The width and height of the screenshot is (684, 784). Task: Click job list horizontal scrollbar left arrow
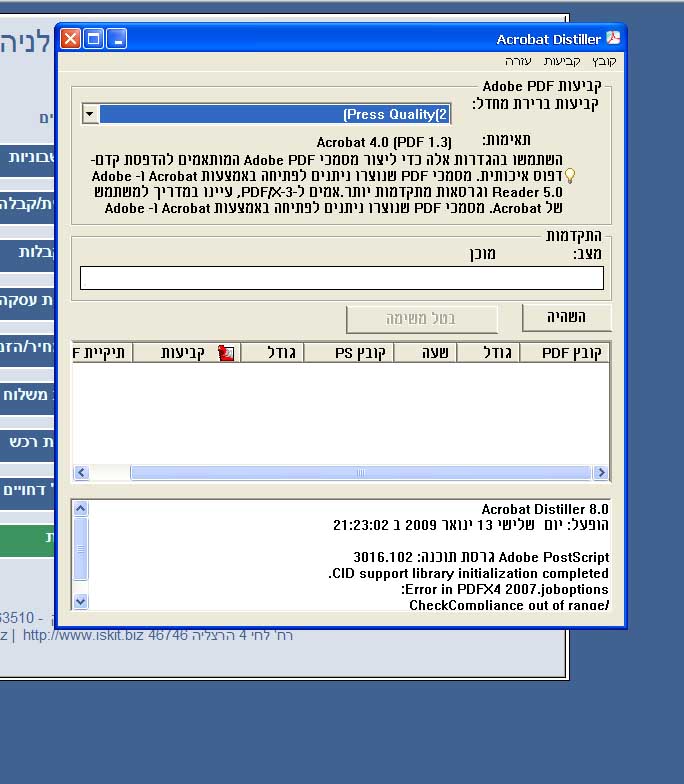[x=82, y=472]
